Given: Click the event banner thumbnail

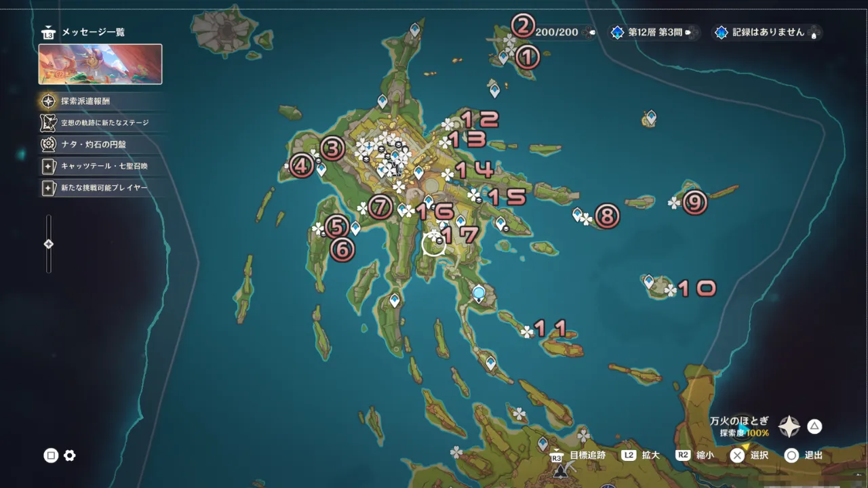Looking at the screenshot, I should [100, 64].
